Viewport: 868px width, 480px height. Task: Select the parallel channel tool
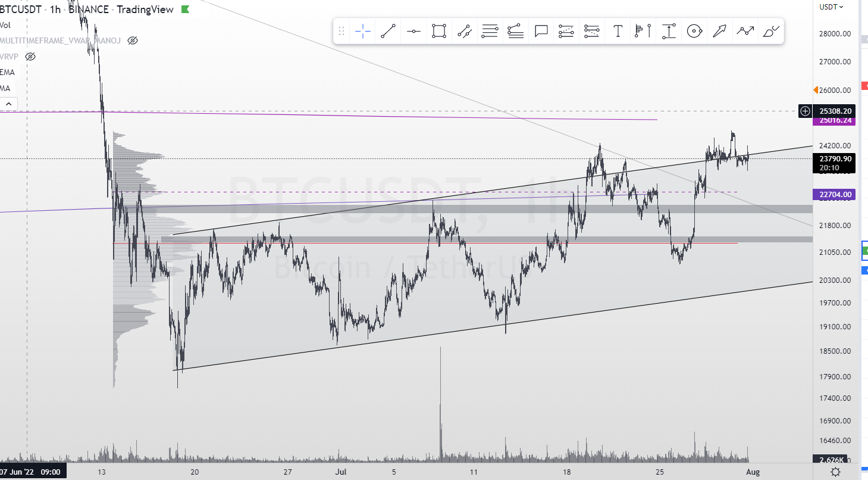465,31
